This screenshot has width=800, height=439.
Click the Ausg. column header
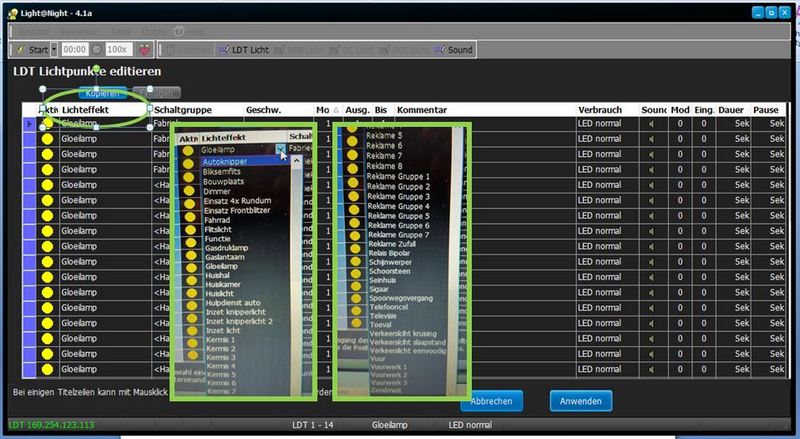click(x=357, y=110)
